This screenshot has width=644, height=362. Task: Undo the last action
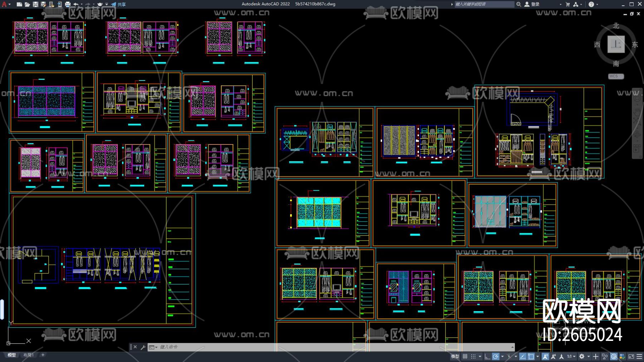coord(76,4)
